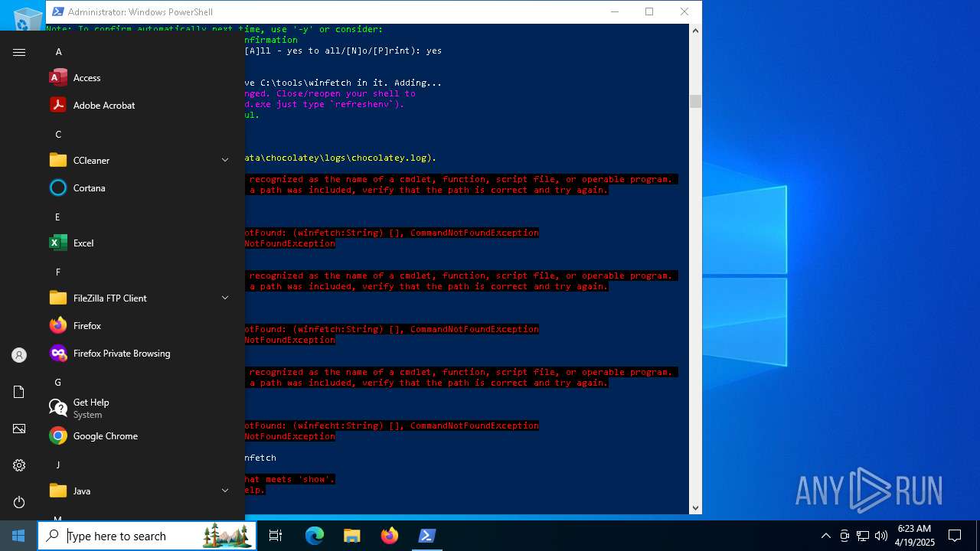Open Settings gear in the Start sidebar

[19, 465]
